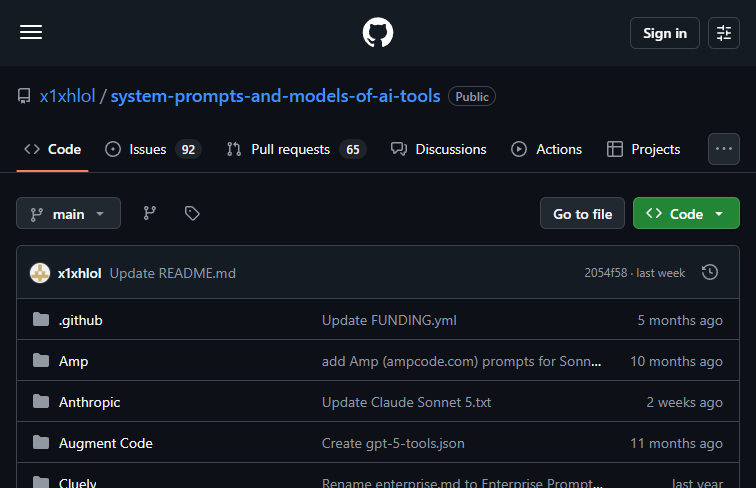756x488 pixels.
Task: Go to GitHub homepage via Octocat logo
Action: point(378,33)
